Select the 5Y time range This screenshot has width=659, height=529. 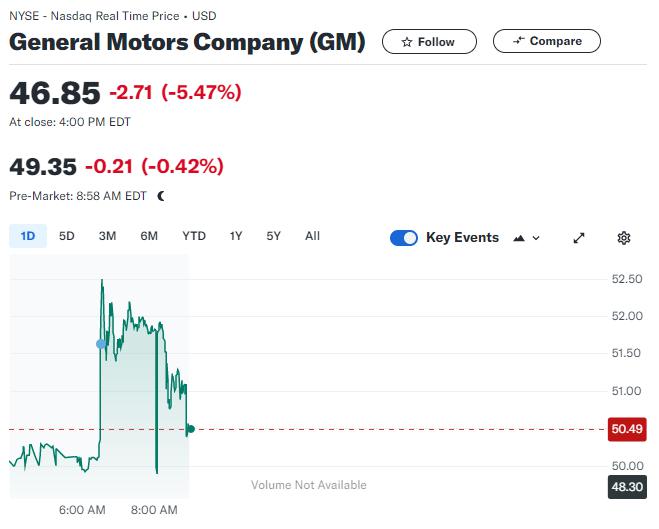click(x=274, y=236)
